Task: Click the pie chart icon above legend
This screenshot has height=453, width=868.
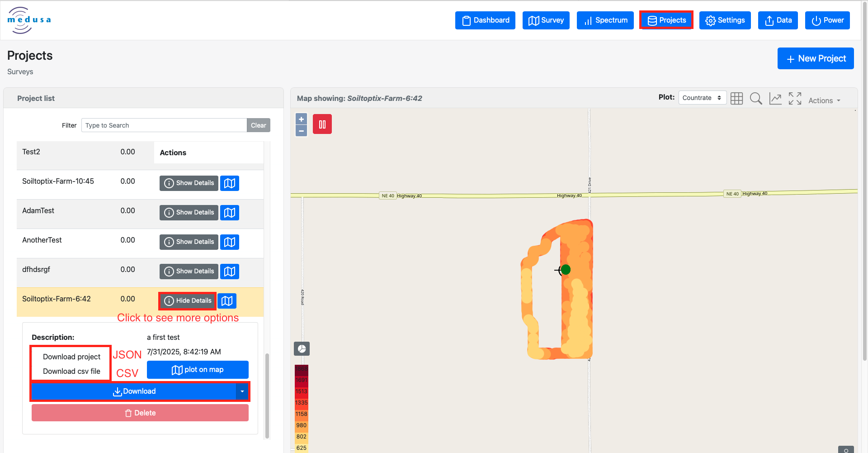Action: (302, 348)
